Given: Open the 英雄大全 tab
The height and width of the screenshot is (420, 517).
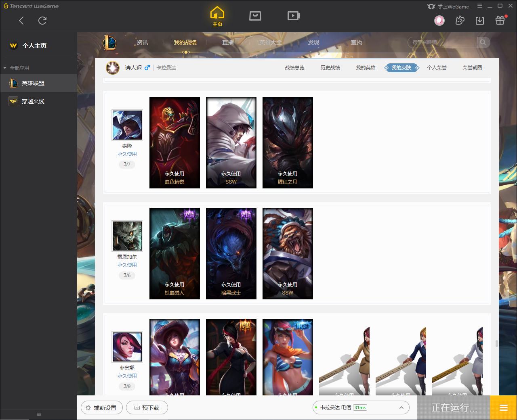Looking at the screenshot, I should click(271, 42).
